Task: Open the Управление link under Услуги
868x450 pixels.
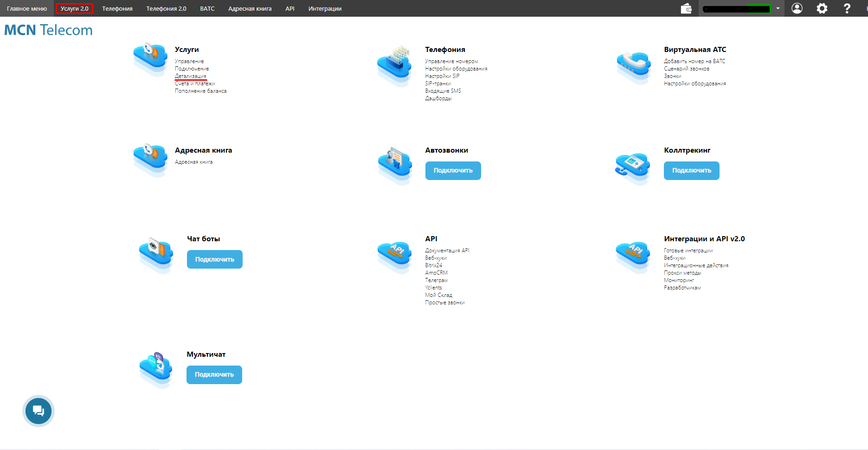Action: click(189, 61)
